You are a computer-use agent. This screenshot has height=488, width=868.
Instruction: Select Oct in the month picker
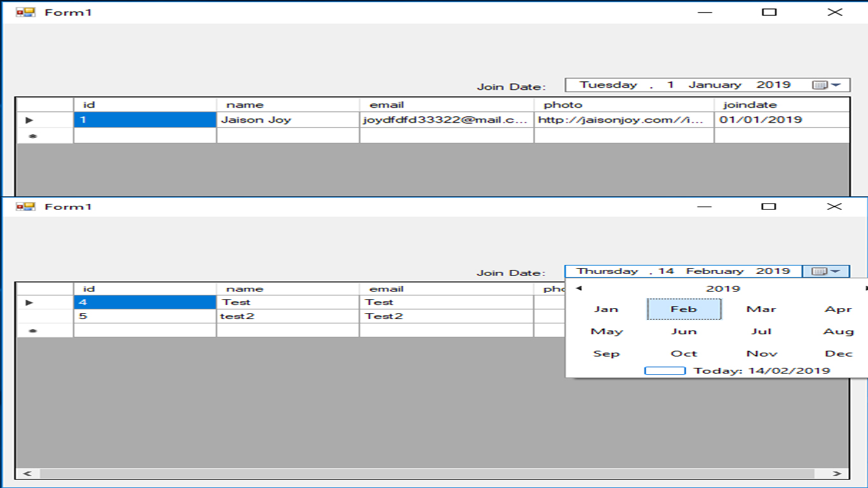pos(684,353)
